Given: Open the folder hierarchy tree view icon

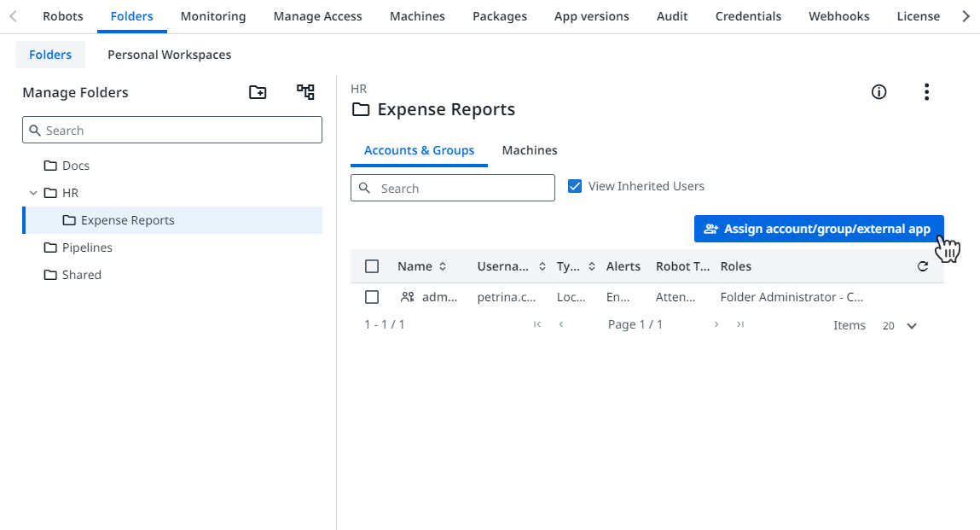Looking at the screenshot, I should coord(305,92).
